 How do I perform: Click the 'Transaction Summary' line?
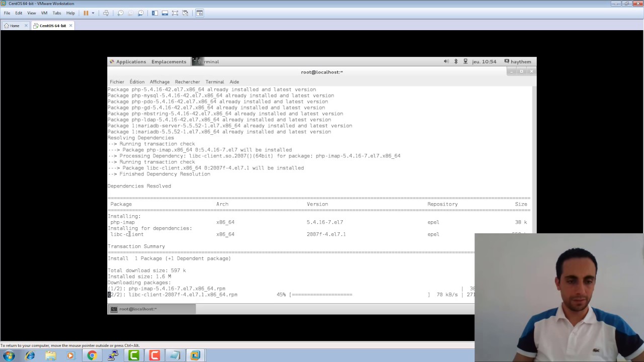136,246
